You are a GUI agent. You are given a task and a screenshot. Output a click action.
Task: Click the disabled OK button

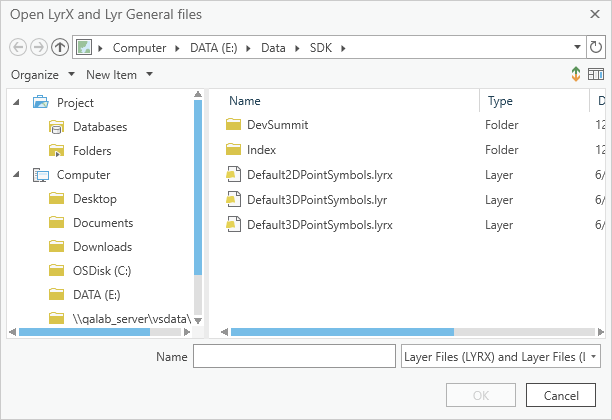click(481, 395)
